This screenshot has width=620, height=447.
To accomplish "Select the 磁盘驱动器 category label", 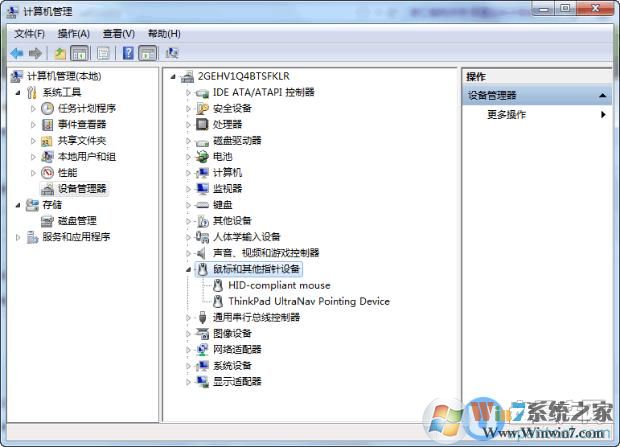I will tap(237, 140).
